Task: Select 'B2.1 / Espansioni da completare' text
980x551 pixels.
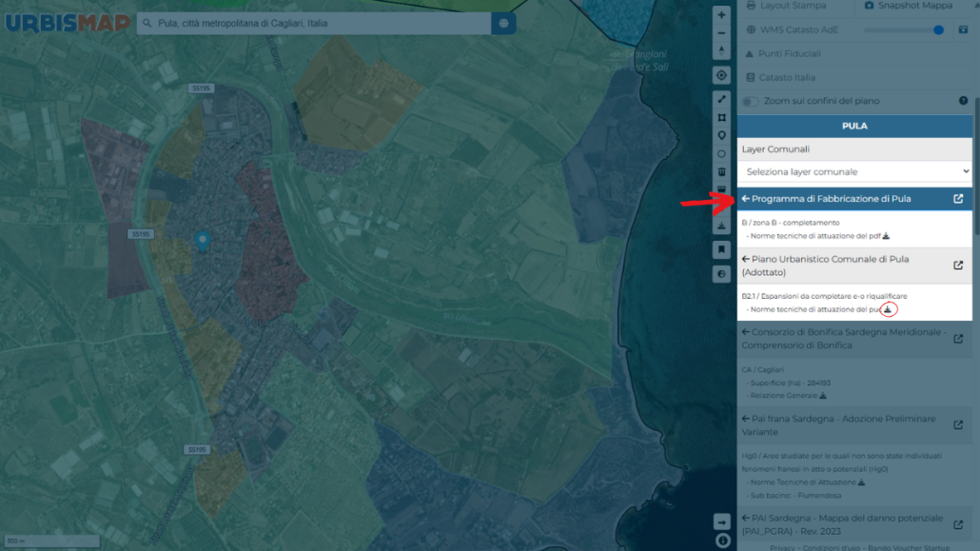Action: [824, 297]
